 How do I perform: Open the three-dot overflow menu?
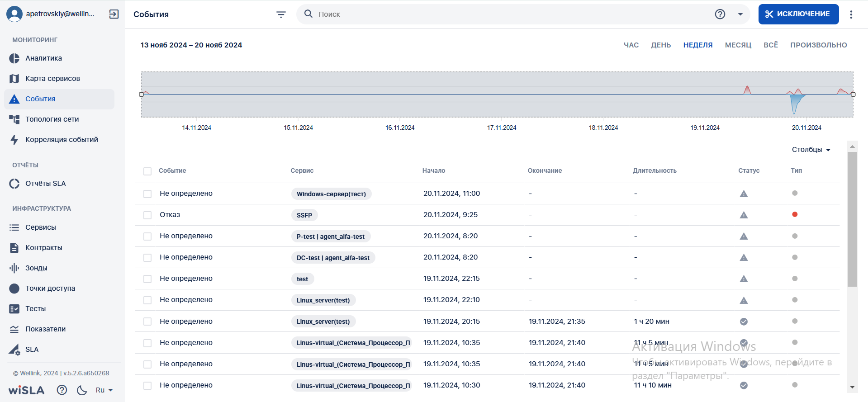(851, 14)
